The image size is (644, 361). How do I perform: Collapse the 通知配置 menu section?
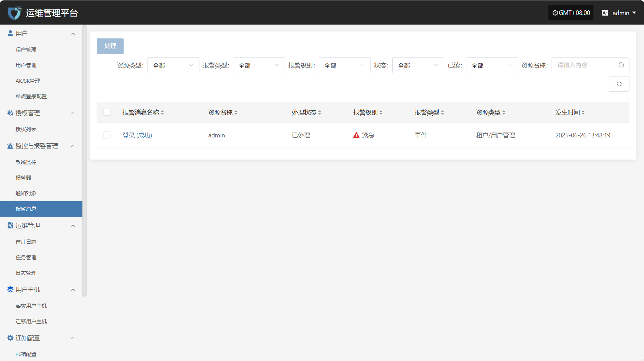73,338
